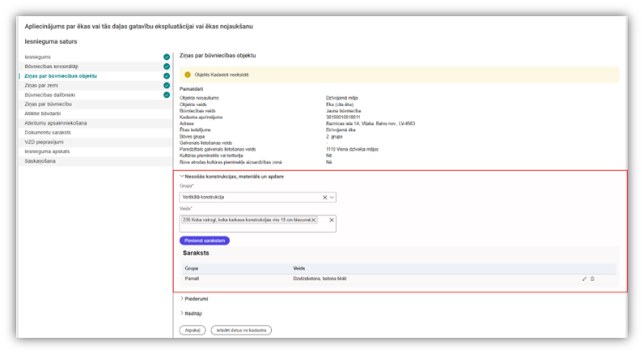Delete the Pamati row with trash icon

(592, 279)
